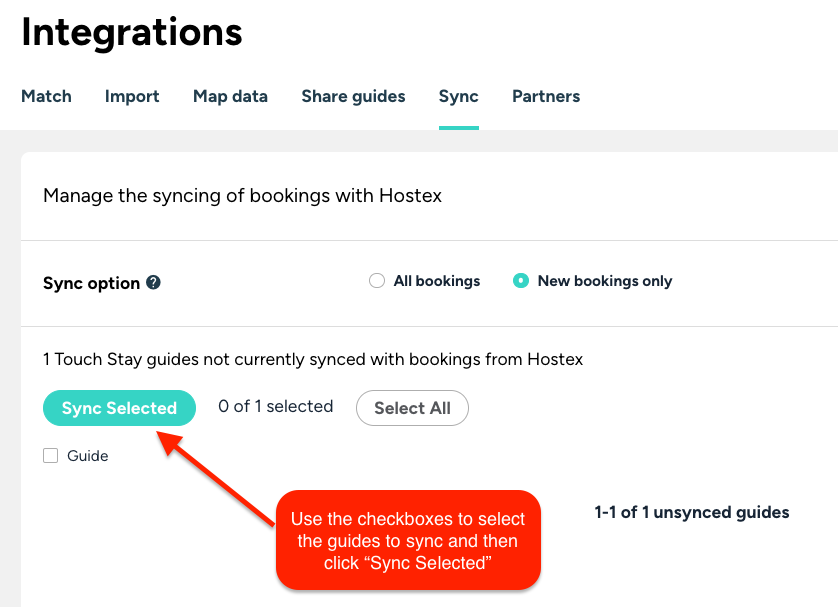
Task: Open the Map data tab
Action: 230,97
